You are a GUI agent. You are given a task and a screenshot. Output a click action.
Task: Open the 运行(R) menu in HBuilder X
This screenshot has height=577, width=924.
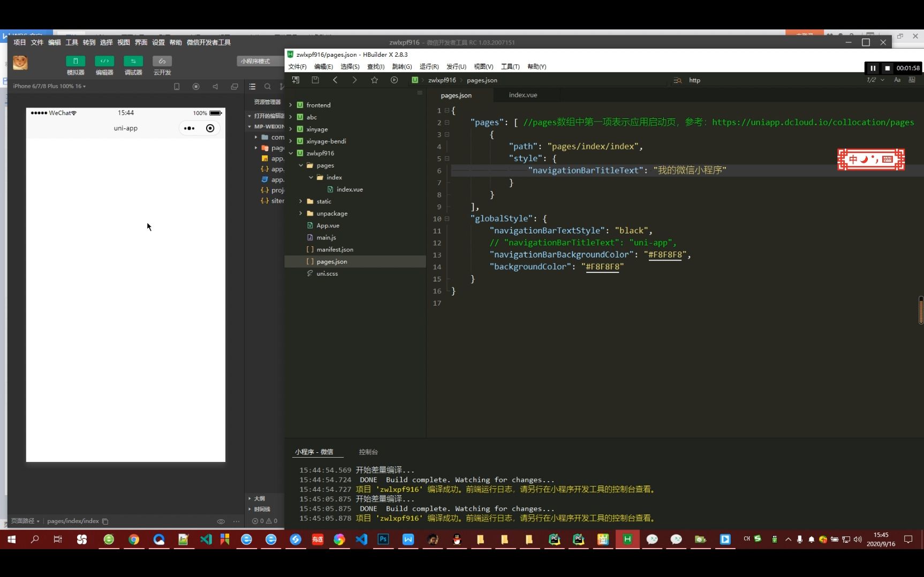[429, 67]
